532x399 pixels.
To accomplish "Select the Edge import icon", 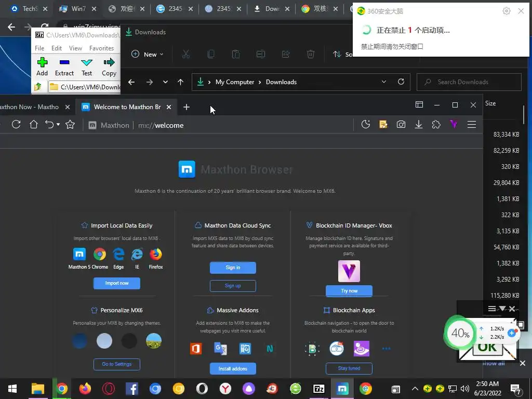I will coord(118,254).
